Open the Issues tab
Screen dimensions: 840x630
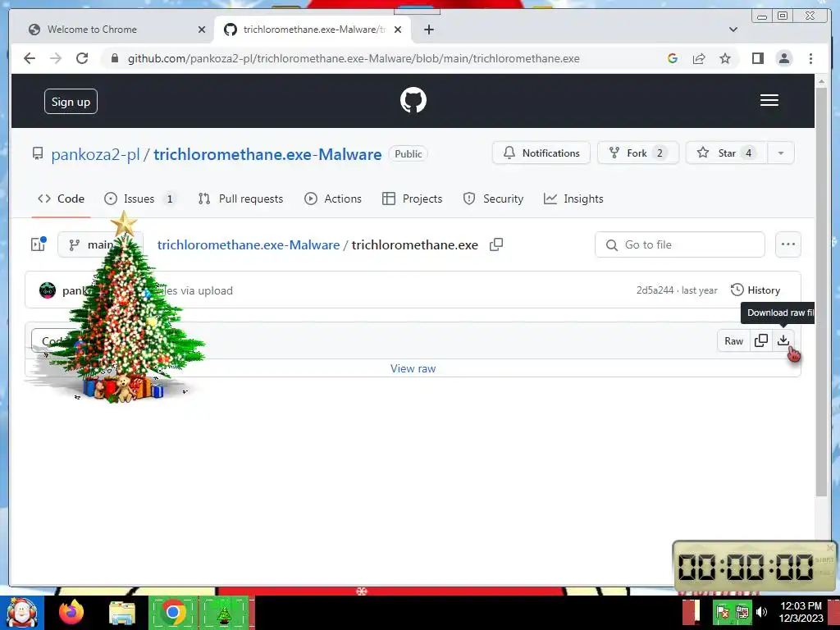point(139,199)
